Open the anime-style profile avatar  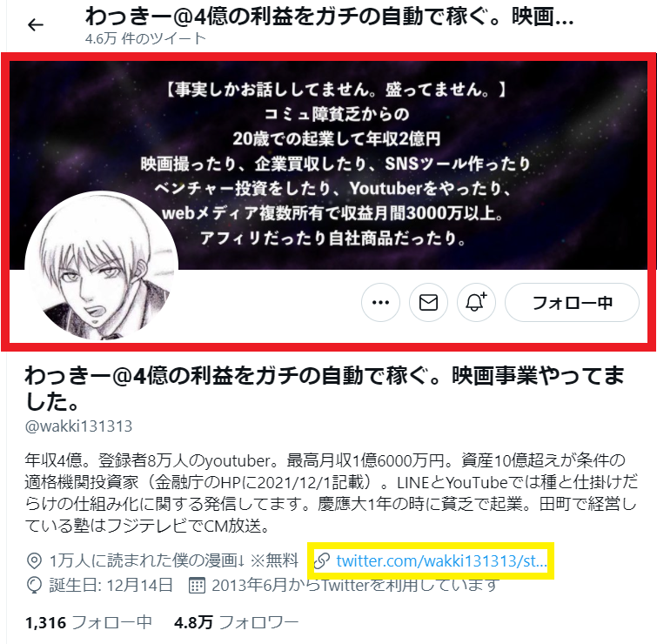[x=102, y=266]
